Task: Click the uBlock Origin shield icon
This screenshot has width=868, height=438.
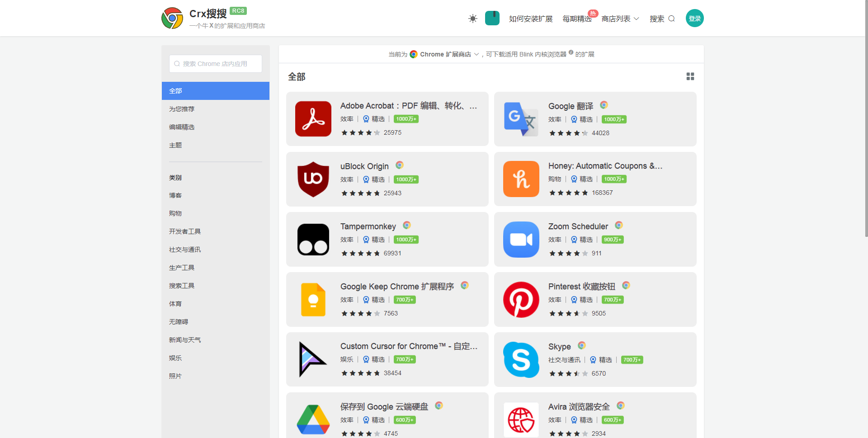Action: tap(313, 179)
